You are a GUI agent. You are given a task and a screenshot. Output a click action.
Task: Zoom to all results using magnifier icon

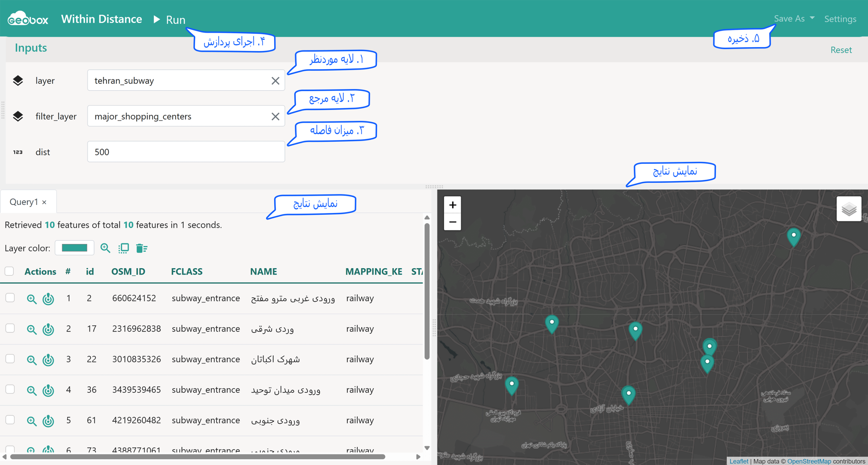tap(105, 248)
